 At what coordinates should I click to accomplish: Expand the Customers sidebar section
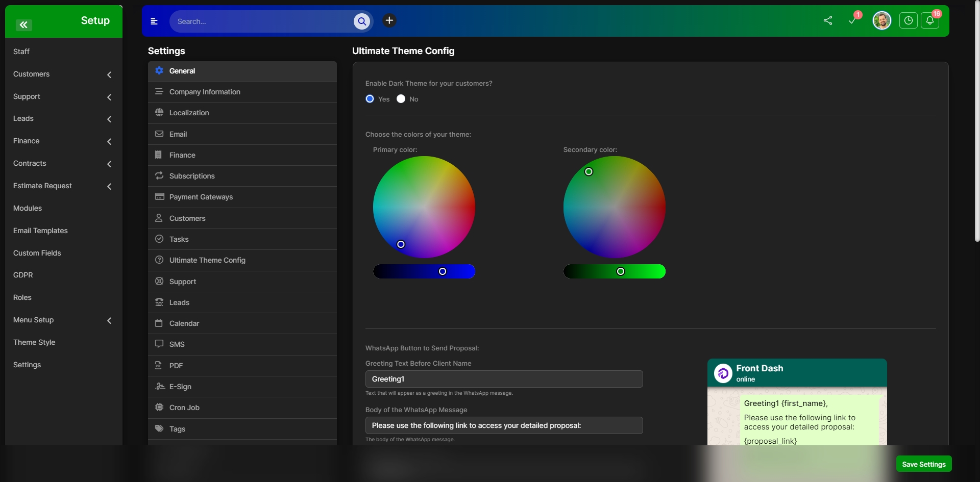pyautogui.click(x=109, y=74)
